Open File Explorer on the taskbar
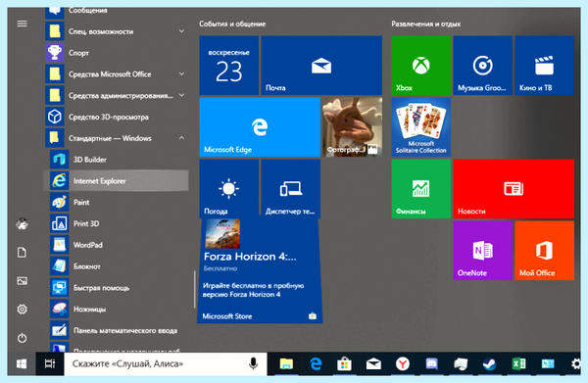This screenshot has height=383, width=588. (286, 363)
